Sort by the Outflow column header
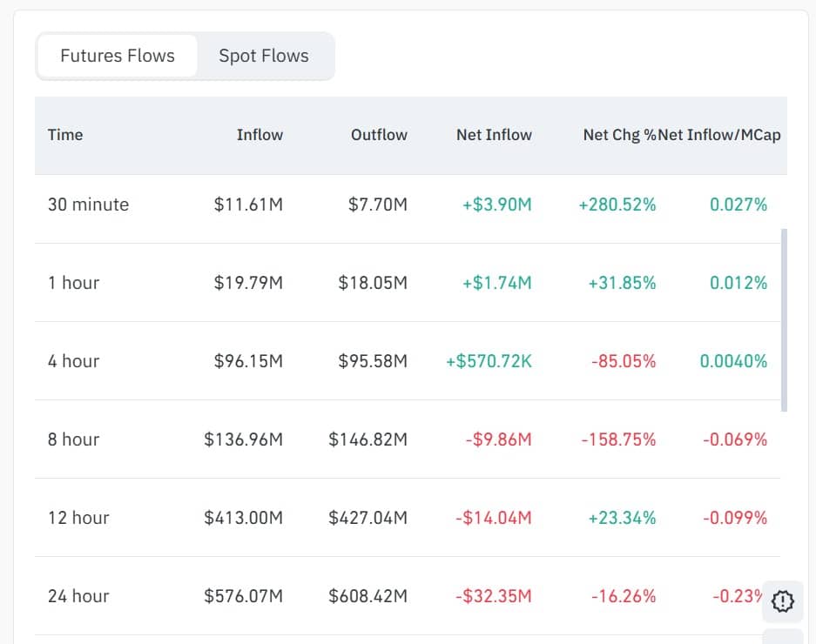Image resolution: width=816 pixels, height=644 pixels. pyautogui.click(x=379, y=135)
